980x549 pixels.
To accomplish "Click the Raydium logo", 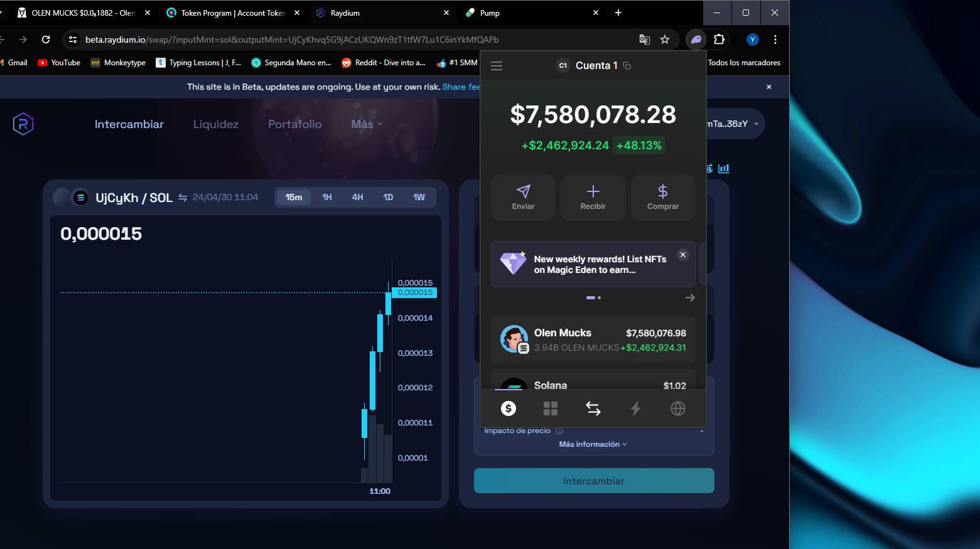I will pos(23,124).
